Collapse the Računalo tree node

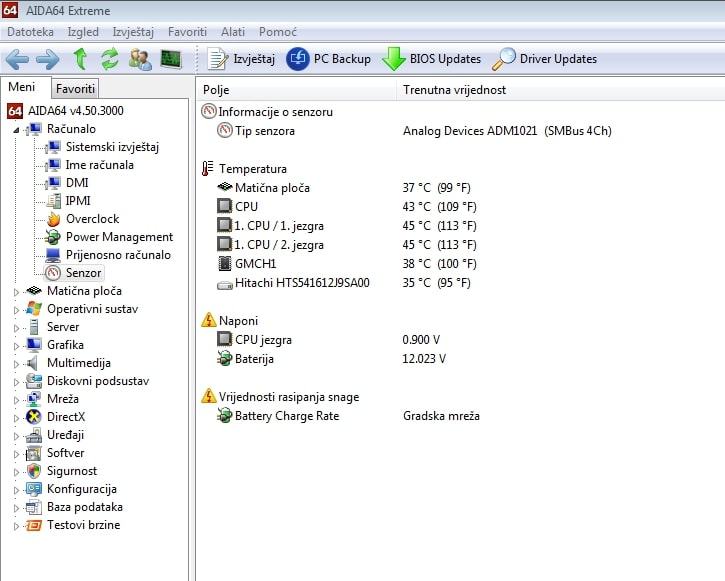point(16,129)
